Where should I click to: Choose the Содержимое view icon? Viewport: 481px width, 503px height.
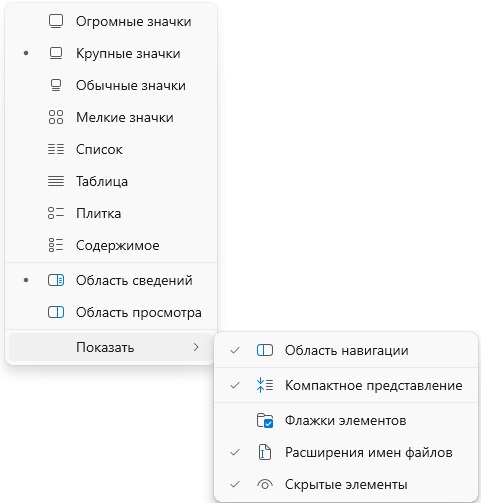pyautogui.click(x=56, y=245)
